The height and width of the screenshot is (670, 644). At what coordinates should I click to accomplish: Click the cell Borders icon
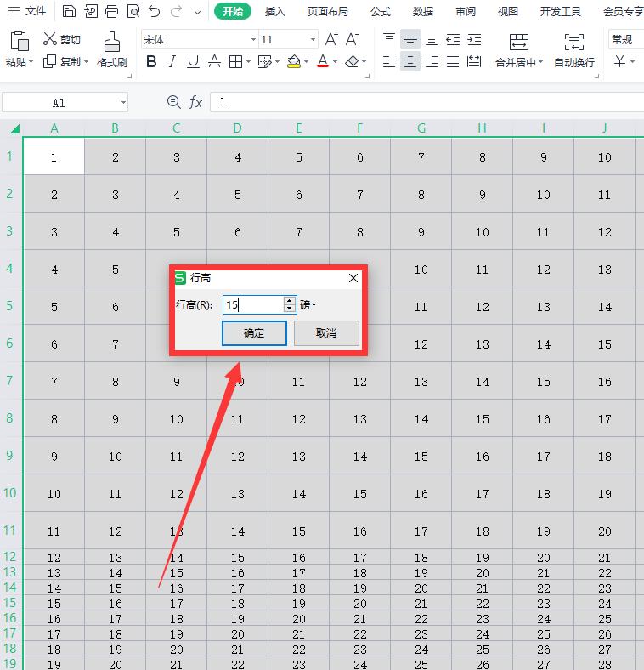coord(235,62)
